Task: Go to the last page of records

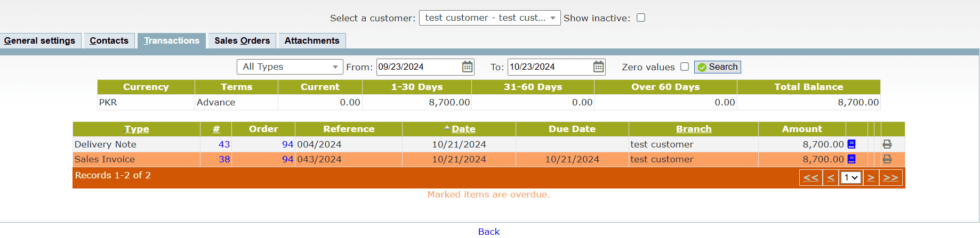Action: (890, 178)
